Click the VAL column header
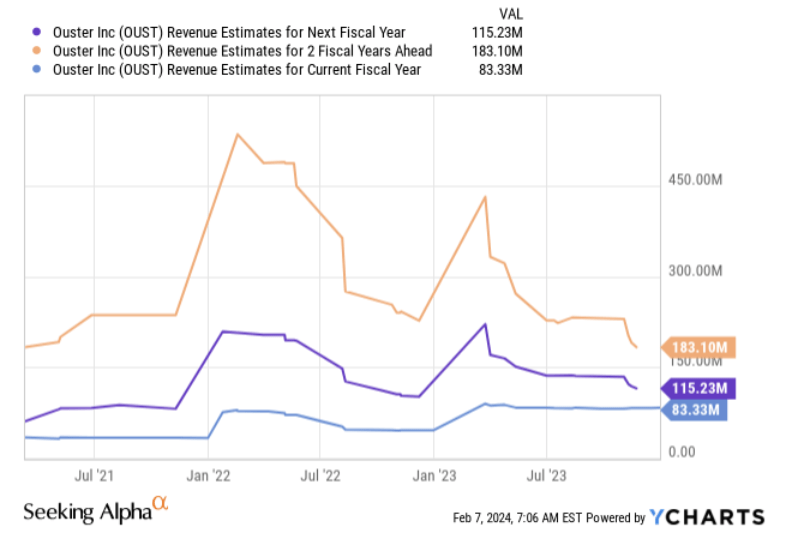The image size is (803, 533). pos(511,14)
